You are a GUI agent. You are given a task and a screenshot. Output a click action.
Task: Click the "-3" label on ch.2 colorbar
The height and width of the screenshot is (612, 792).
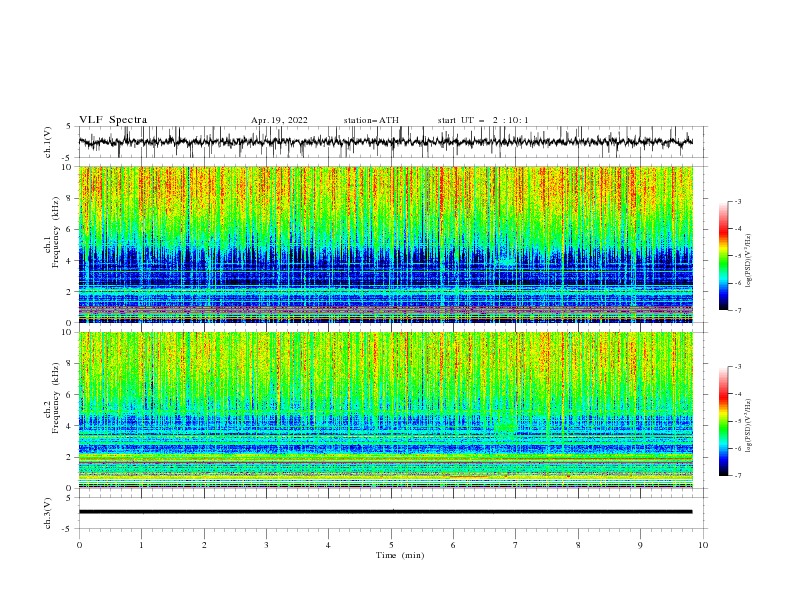(737, 367)
